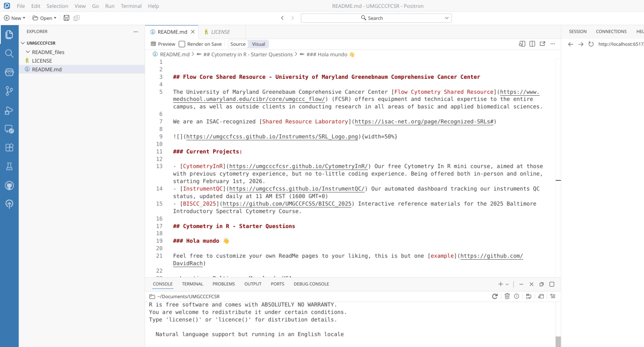This screenshot has width=644, height=347.
Task: Expand the new console dropdown arrow
Action: [507, 284]
